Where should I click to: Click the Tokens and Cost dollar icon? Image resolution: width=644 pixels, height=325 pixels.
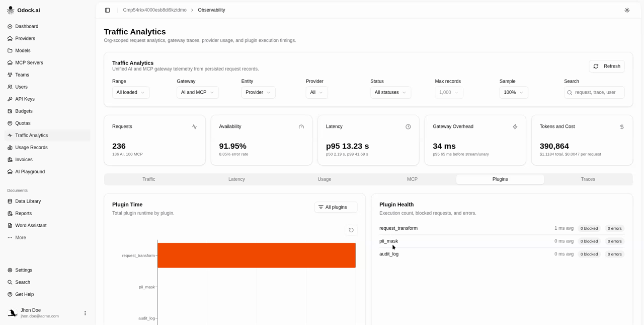(x=622, y=127)
